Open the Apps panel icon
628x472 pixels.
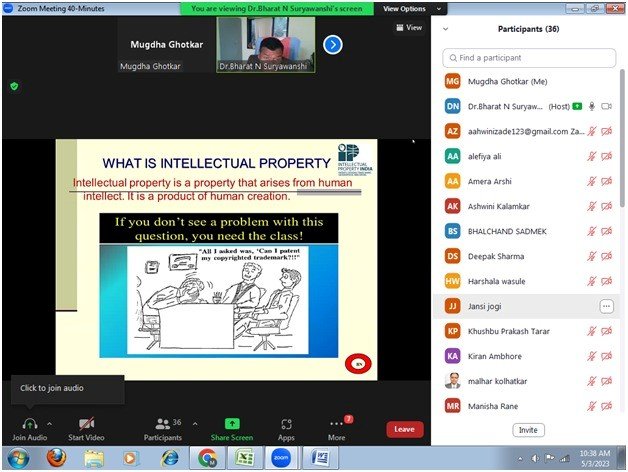[x=286, y=424]
